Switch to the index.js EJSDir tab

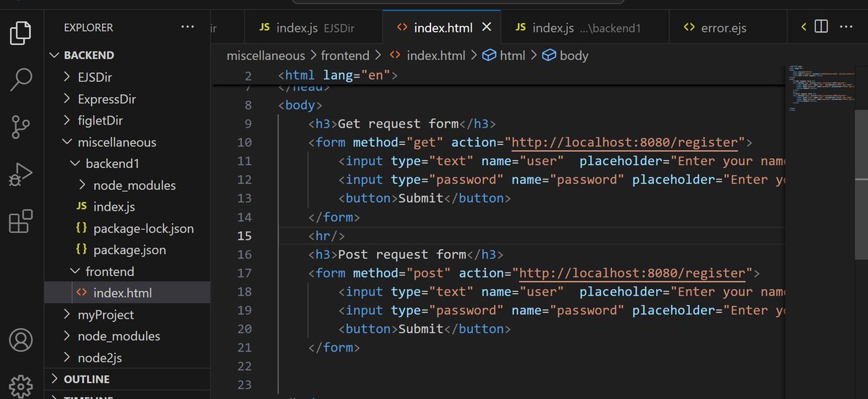click(313, 28)
